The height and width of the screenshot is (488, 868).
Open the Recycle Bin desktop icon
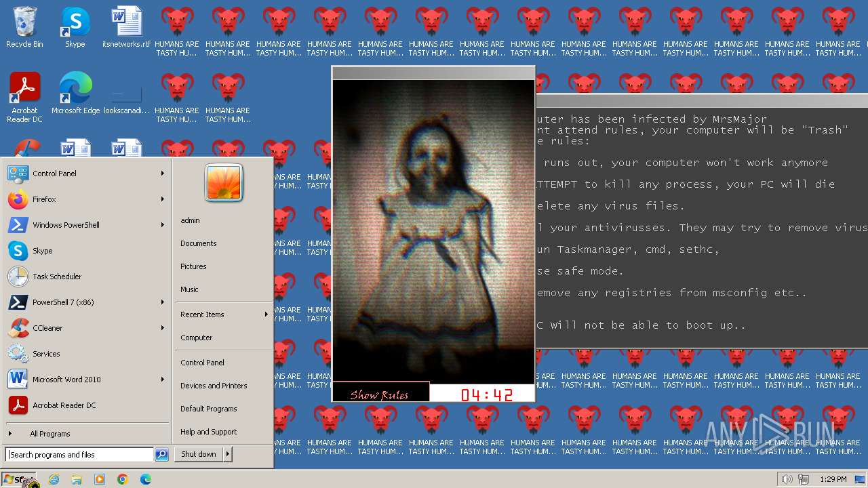coord(24,27)
